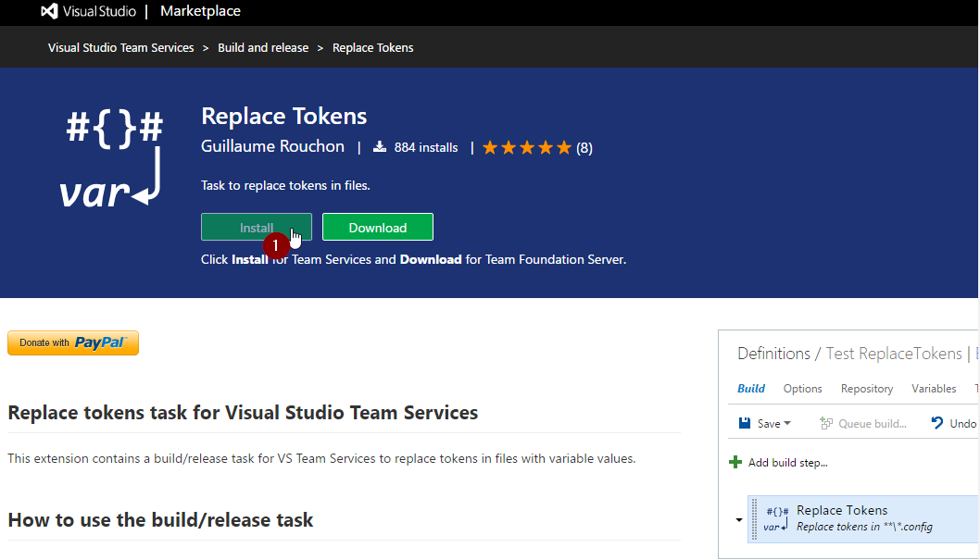This screenshot has width=980, height=560.
Task: Click the installs download icon
Action: tap(380, 147)
